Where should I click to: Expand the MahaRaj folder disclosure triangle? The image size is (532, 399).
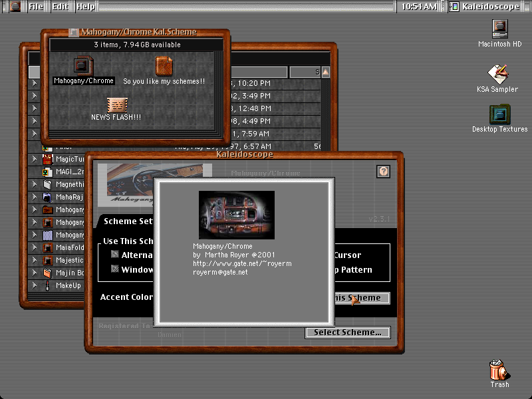point(35,196)
